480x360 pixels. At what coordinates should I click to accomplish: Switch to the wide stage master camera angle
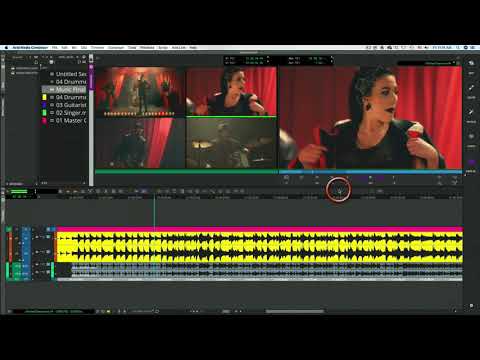[140, 92]
